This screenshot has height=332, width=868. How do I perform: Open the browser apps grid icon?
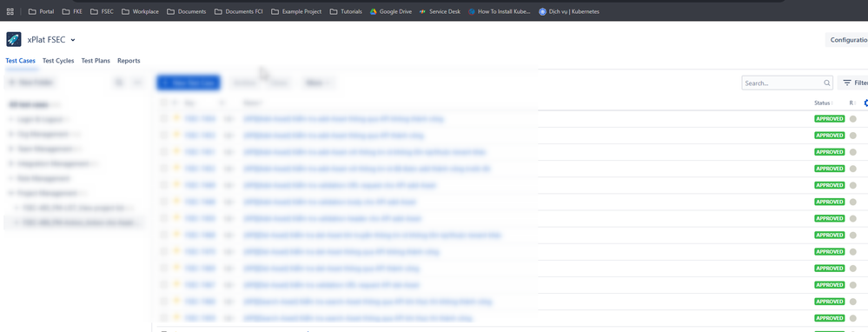tap(10, 11)
